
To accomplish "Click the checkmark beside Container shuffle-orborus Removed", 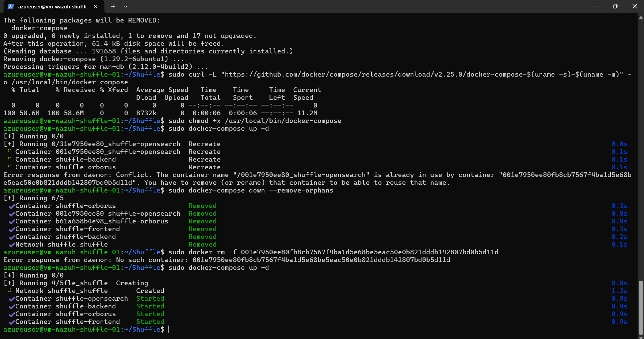I will [x=12, y=206].
